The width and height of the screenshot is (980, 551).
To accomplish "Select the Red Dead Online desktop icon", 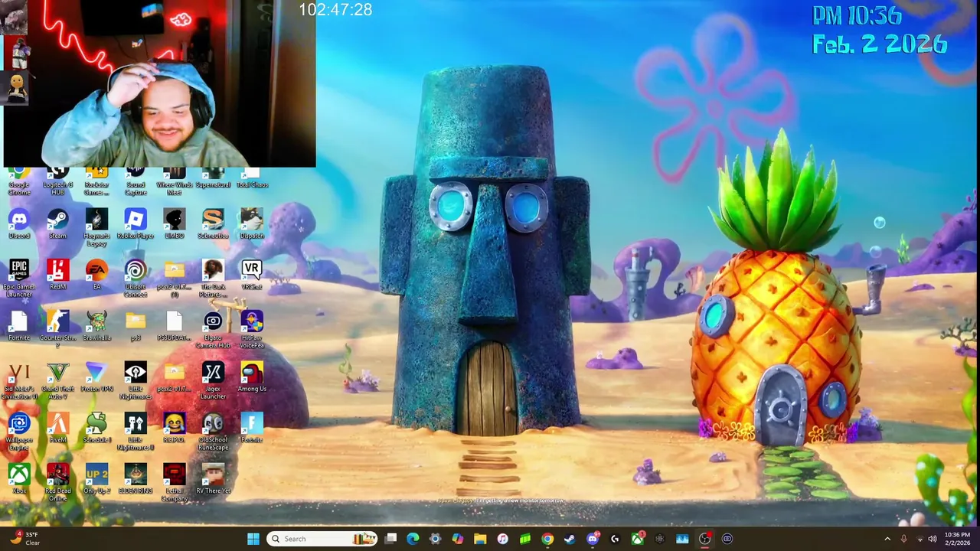I will click(x=57, y=482).
